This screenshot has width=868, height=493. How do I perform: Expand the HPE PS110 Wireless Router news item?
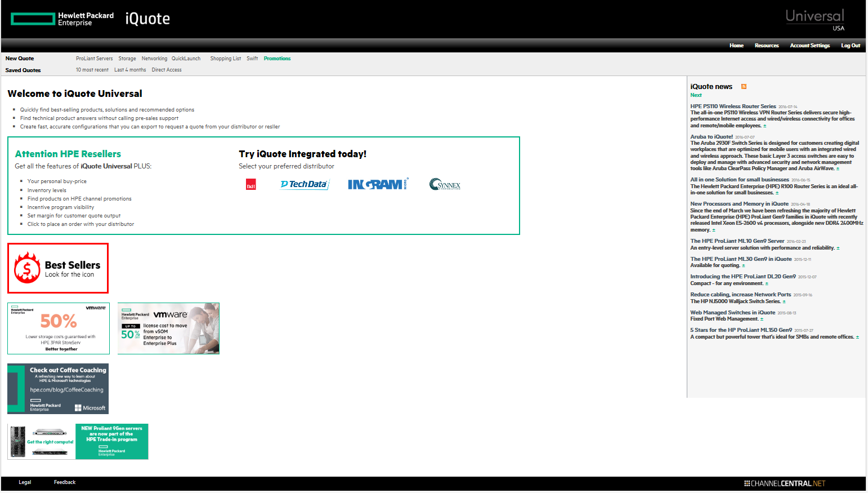(764, 125)
